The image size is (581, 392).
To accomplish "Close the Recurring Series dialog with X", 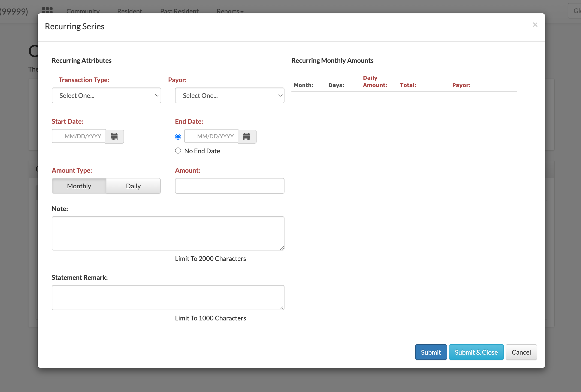I will pos(535,25).
